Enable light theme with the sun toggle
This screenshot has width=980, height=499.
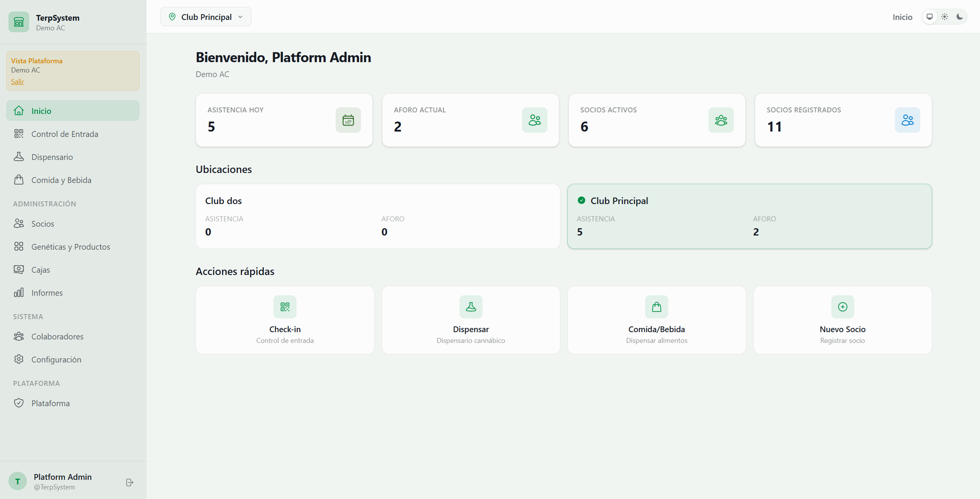945,16
